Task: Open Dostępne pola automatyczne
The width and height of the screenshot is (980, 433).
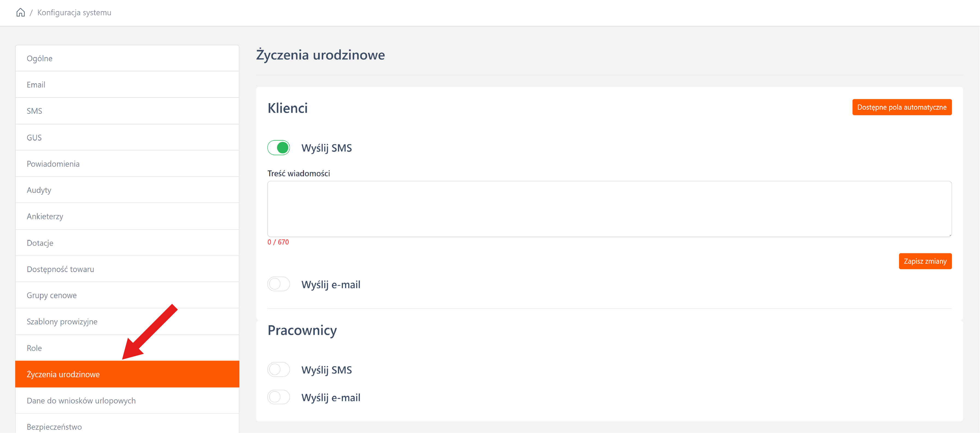Action: 902,107
